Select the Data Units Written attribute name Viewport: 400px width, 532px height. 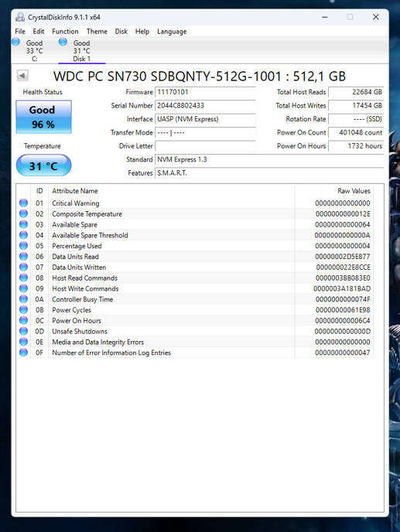(x=79, y=268)
